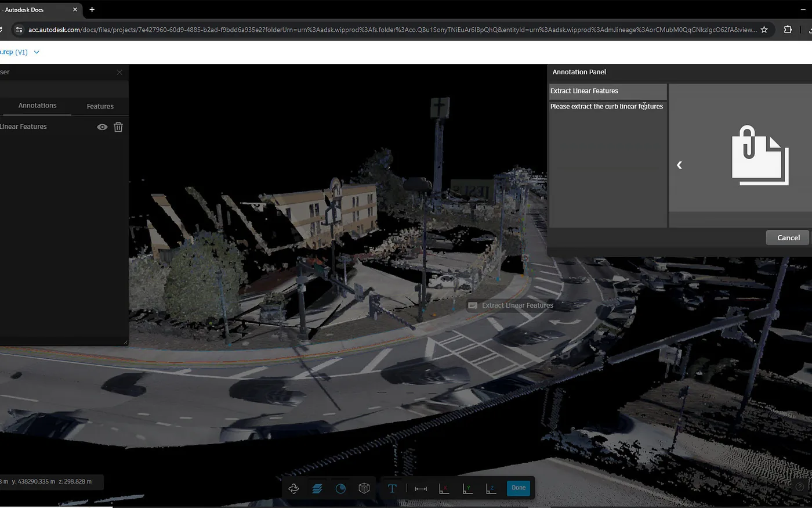Choose the text annotation T tool

pyautogui.click(x=392, y=488)
